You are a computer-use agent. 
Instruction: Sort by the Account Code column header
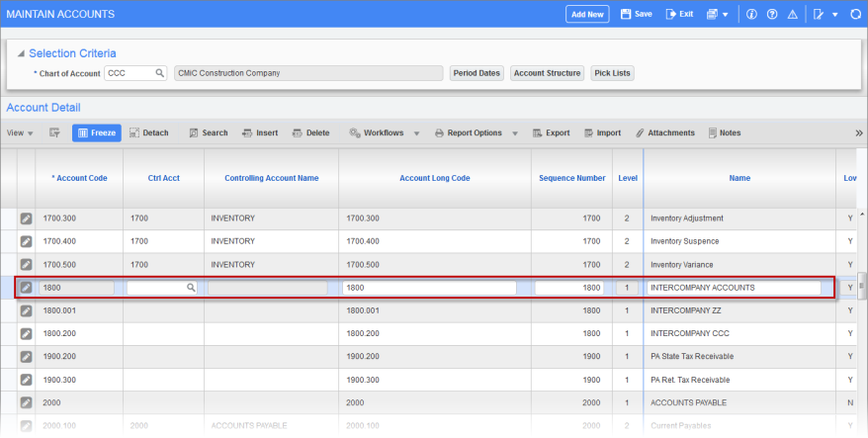click(x=79, y=178)
